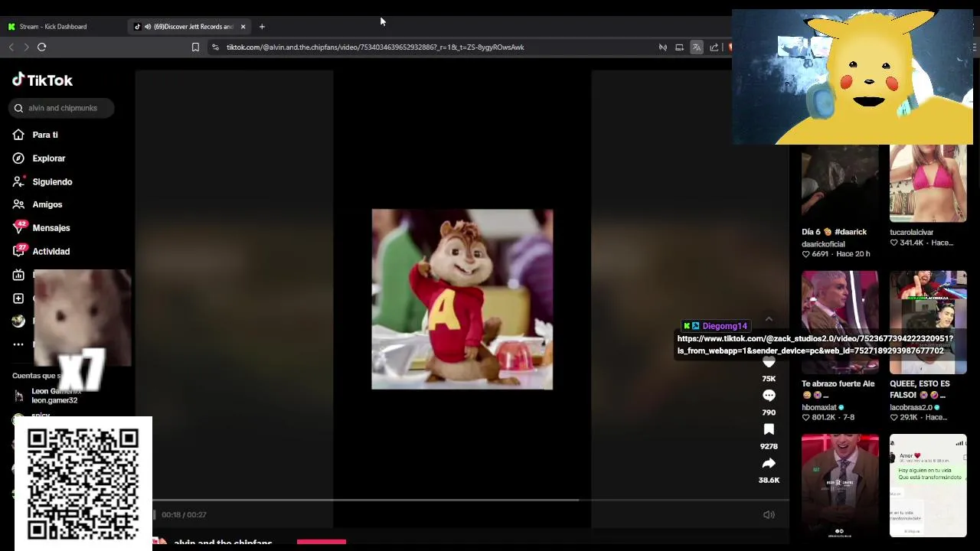Viewport: 980px width, 551px height.
Task: Open Actividad menu label
Action: [x=51, y=251]
